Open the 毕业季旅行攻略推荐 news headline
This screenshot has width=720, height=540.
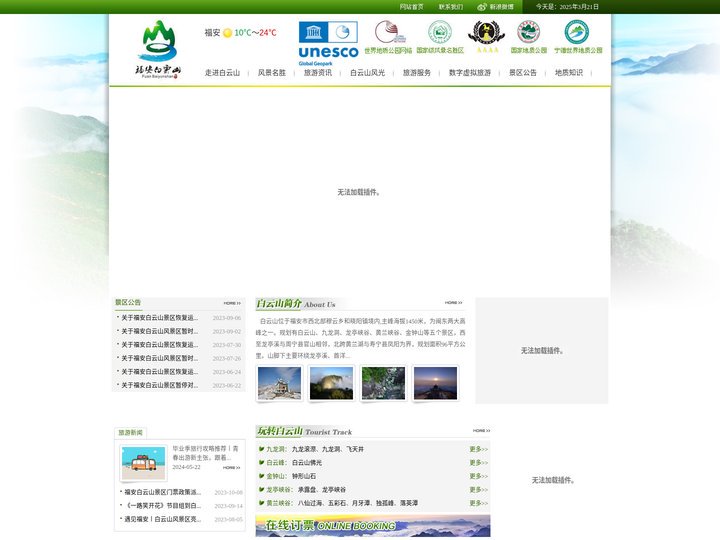[x=206, y=453]
